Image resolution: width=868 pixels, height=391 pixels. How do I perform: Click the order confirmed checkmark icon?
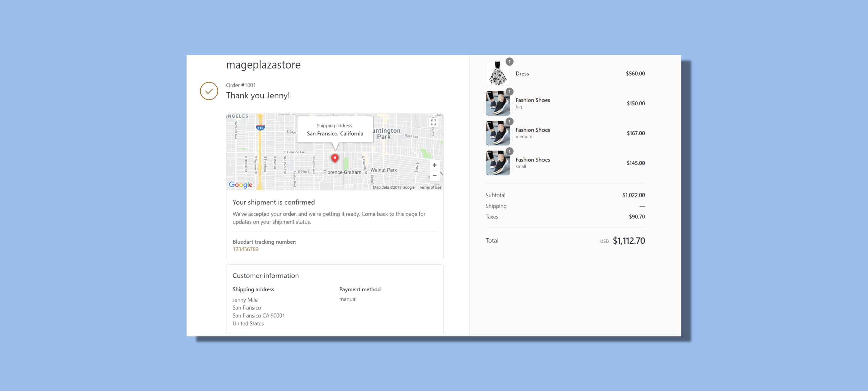(209, 91)
